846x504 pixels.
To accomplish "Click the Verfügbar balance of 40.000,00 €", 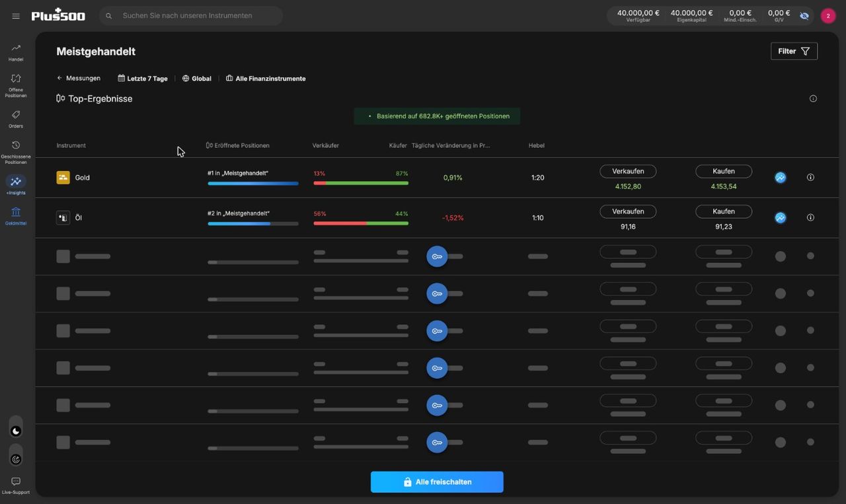I will pos(638,15).
